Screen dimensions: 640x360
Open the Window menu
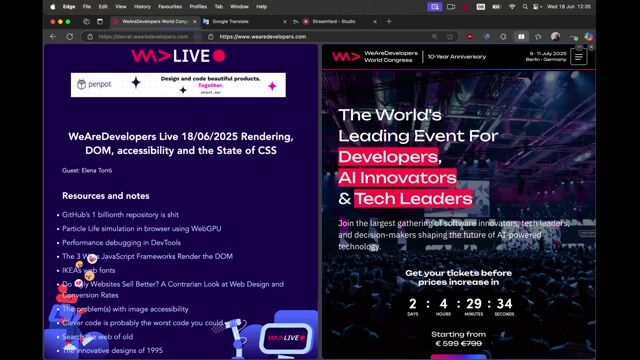(239, 7)
